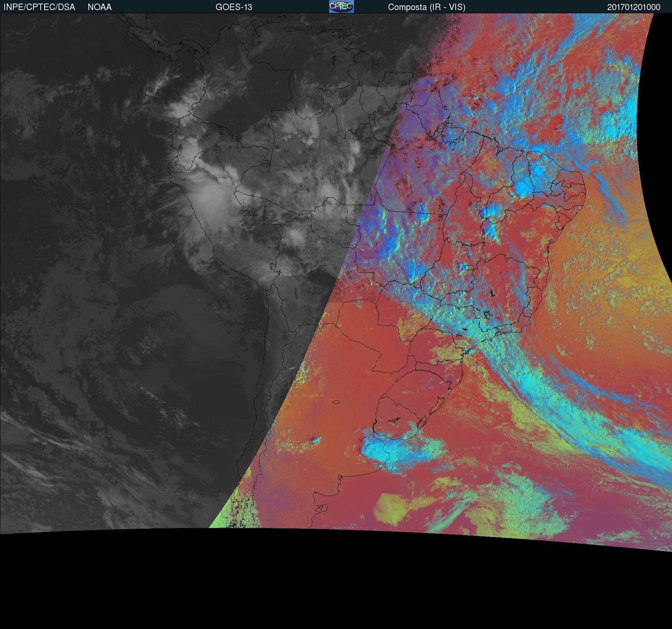The height and width of the screenshot is (629, 672).
Task: Click the CPTEC logo in the header
Action: tap(341, 6)
